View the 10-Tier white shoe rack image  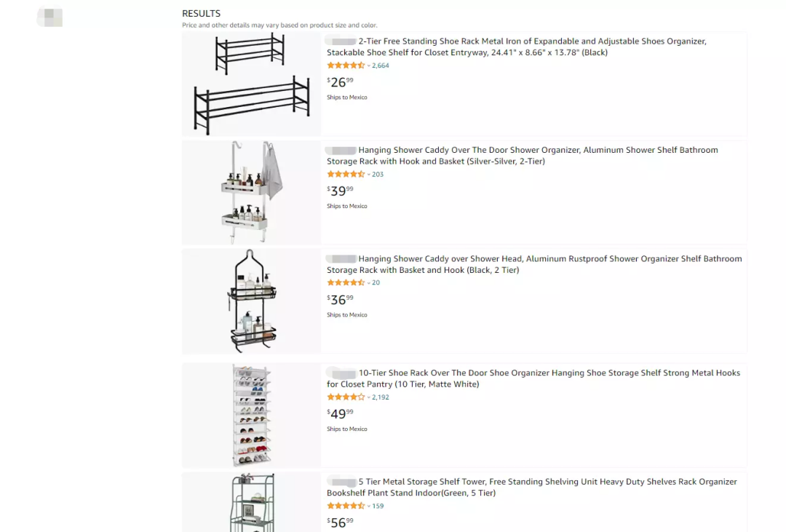(x=251, y=415)
